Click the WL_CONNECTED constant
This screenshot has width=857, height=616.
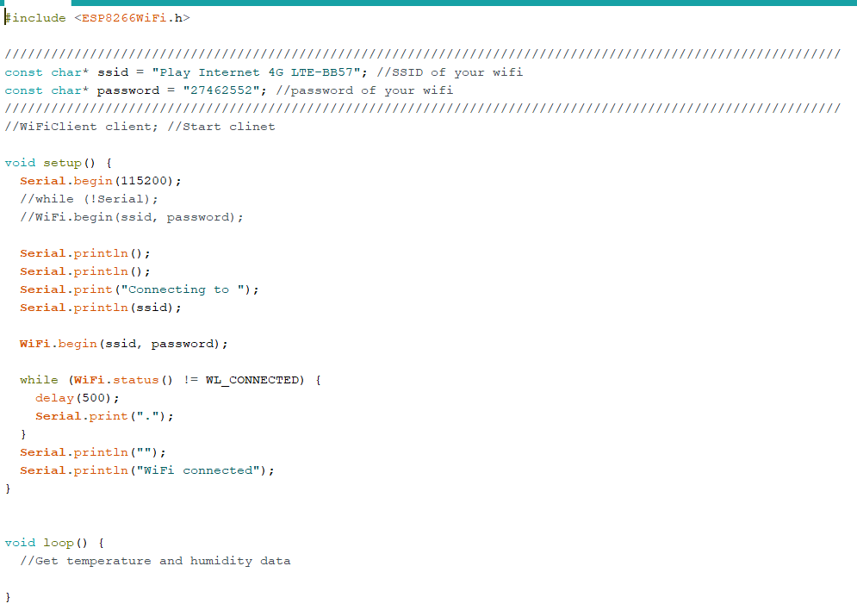click(x=252, y=380)
